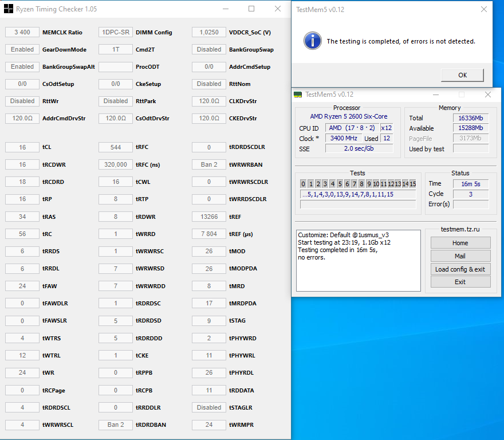Click the SSE value 2.0 sec/Gb
504x440 pixels.
click(x=359, y=148)
